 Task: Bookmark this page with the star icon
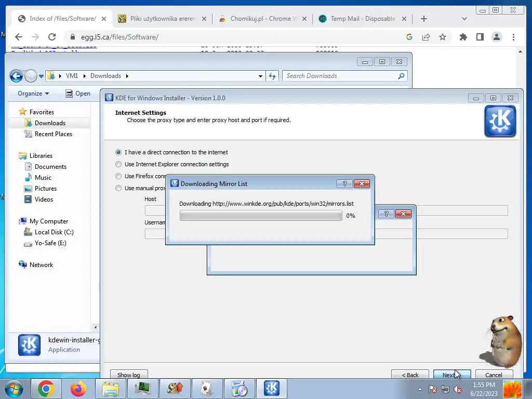coord(443,37)
